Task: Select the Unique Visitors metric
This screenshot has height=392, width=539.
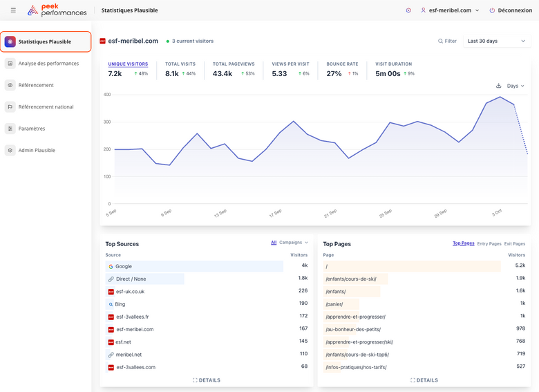Action: coord(128,69)
